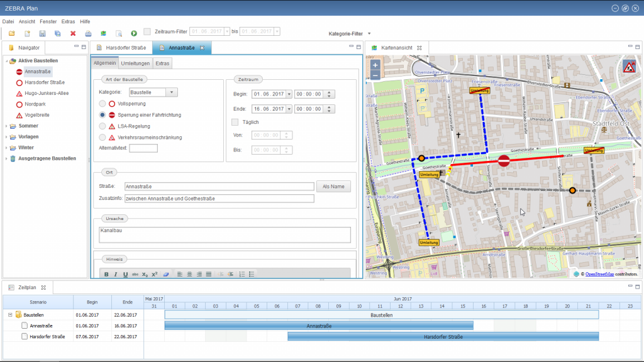This screenshot has height=362, width=644.
Task: Switch to the Umleitungen tab
Action: coord(136,63)
